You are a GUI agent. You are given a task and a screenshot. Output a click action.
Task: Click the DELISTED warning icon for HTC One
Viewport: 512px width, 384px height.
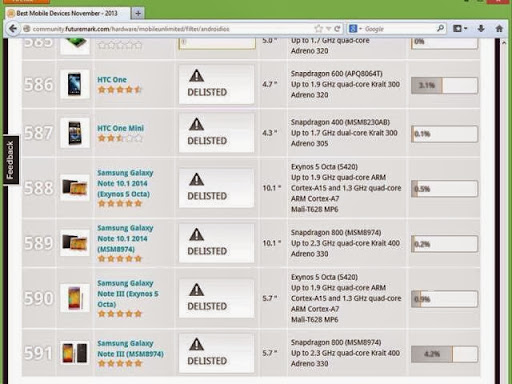pos(197,76)
